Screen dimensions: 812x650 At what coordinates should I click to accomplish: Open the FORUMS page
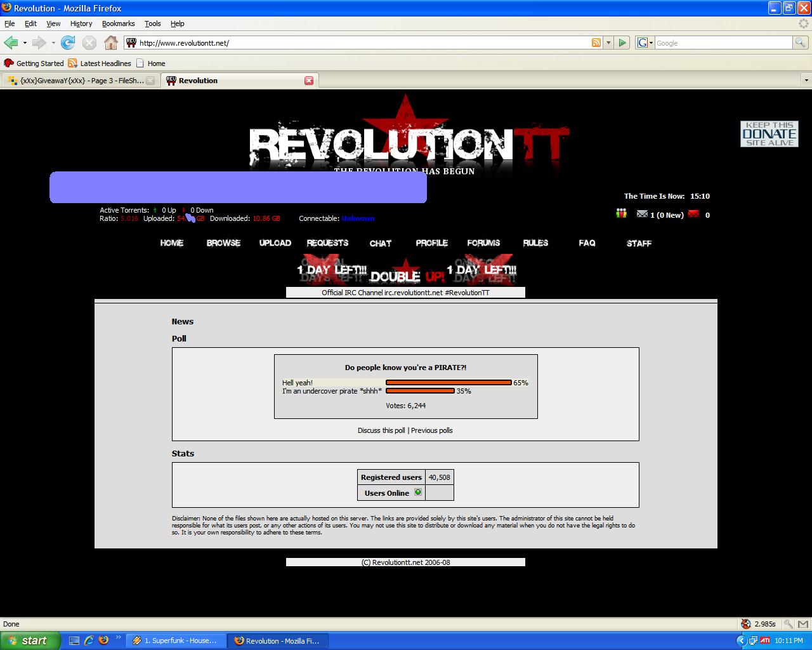tap(483, 243)
